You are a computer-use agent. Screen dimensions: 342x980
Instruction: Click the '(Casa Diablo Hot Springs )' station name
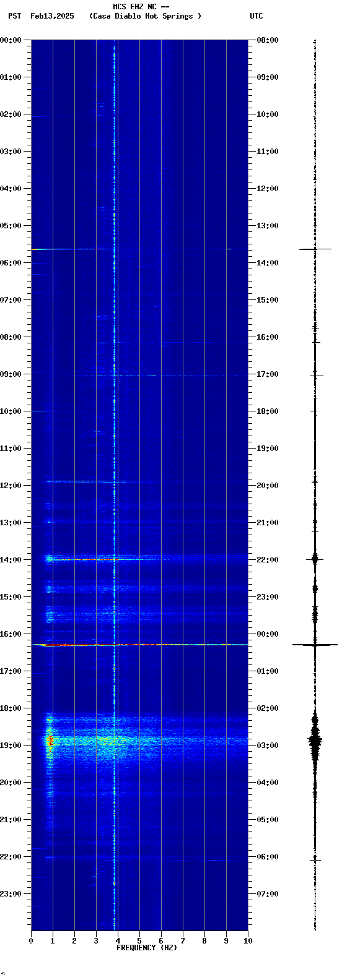pyautogui.click(x=146, y=16)
